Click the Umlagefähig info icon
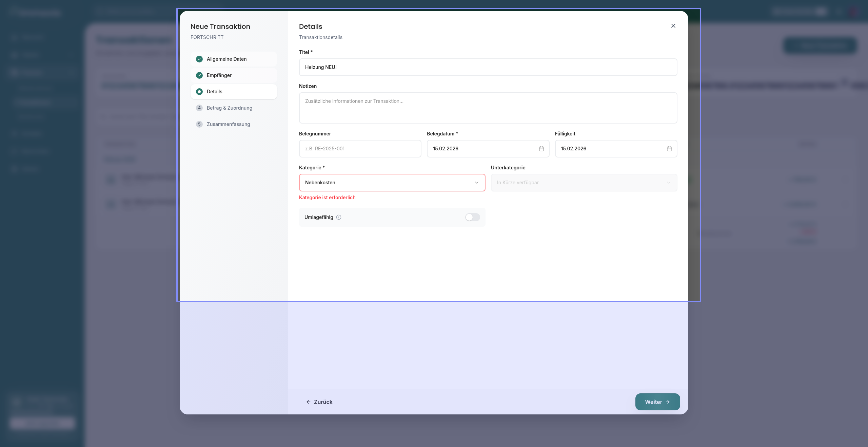Viewport: 868px width, 447px height. (339, 217)
